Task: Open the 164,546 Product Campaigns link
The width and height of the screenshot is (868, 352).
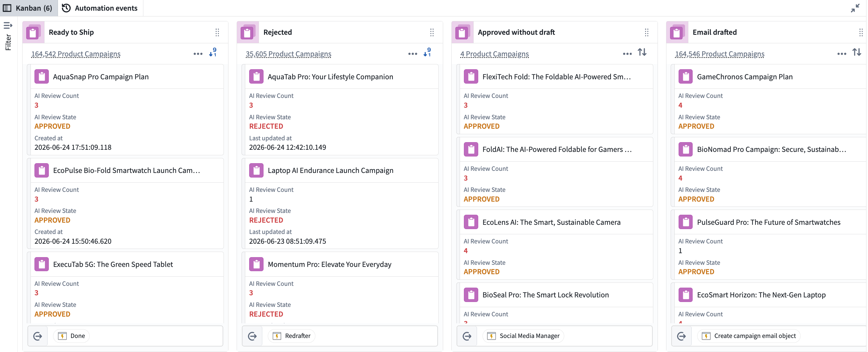Action: tap(719, 54)
